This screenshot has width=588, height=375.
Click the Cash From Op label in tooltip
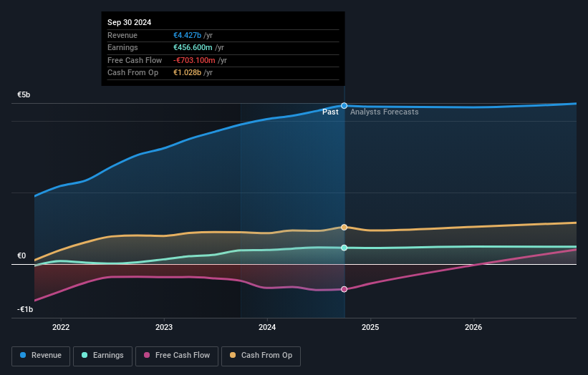click(132, 73)
